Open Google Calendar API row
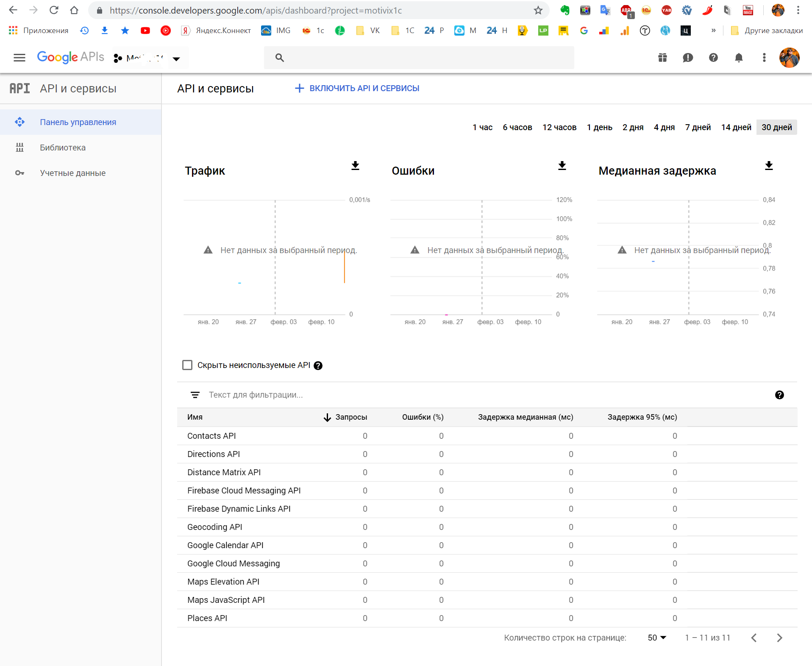The height and width of the screenshot is (666, 812). (x=487, y=545)
